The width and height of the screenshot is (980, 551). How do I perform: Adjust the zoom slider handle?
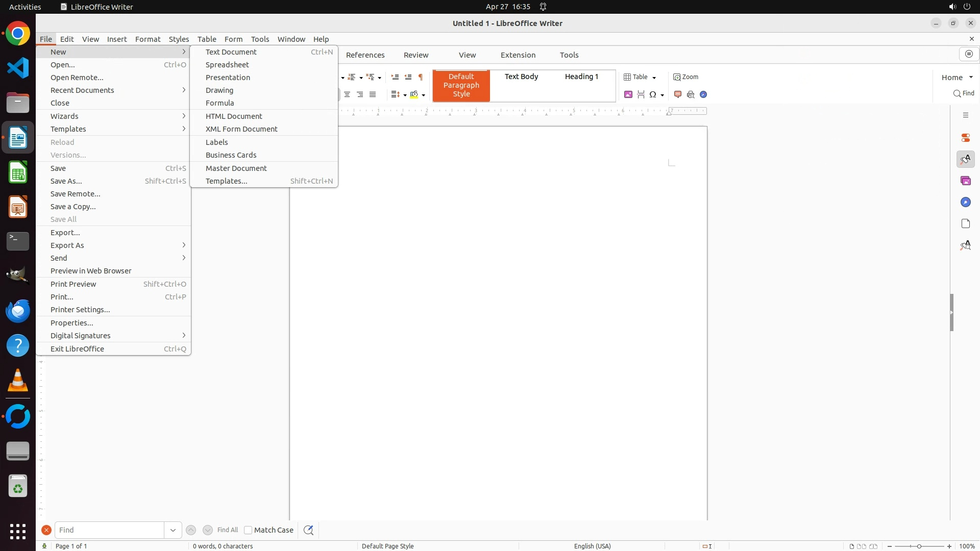[x=919, y=546]
